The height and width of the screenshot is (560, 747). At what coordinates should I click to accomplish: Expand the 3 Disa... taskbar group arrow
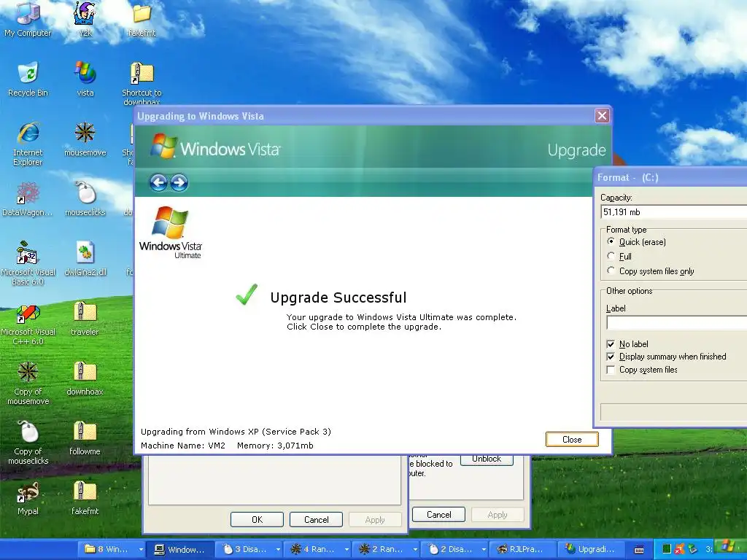click(x=278, y=550)
